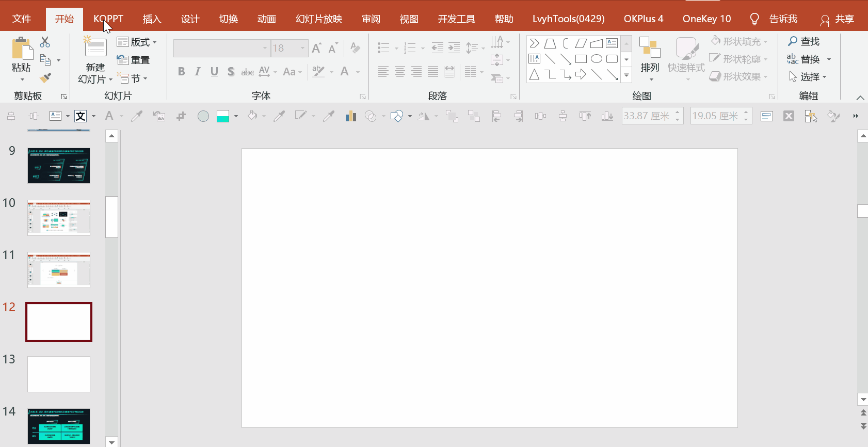Expand the shapes gallery More arrow
868x447 pixels.
pos(626,75)
